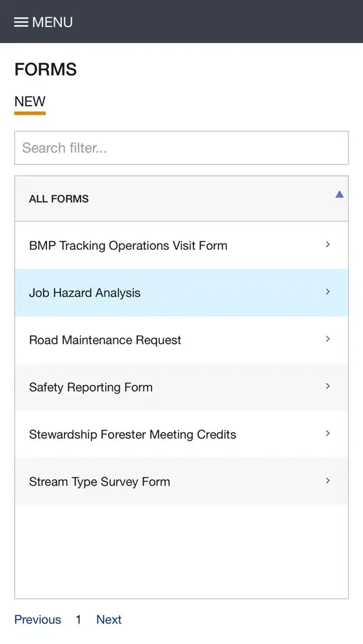
Task: Focus the Search filter field
Action: point(181,148)
